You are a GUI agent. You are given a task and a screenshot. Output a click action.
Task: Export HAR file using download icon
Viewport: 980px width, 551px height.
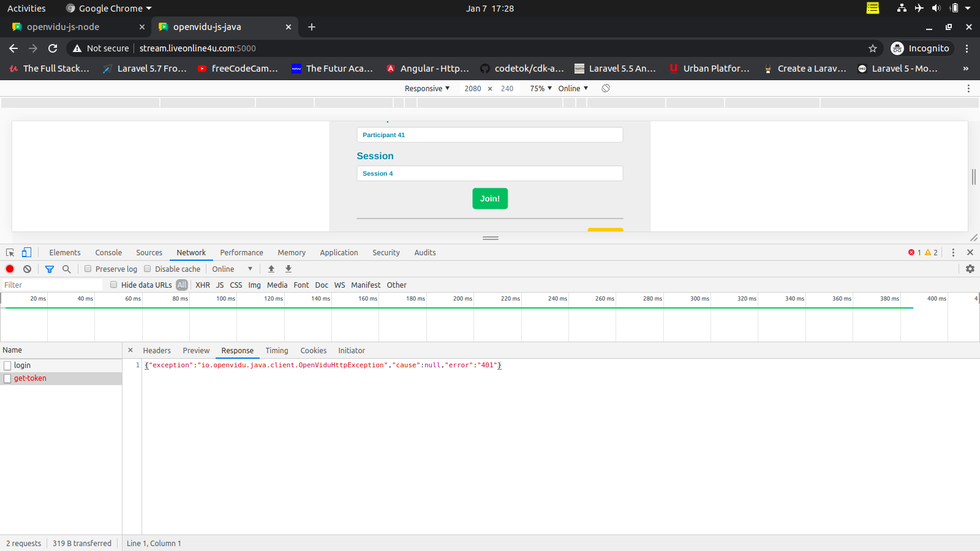coord(288,269)
